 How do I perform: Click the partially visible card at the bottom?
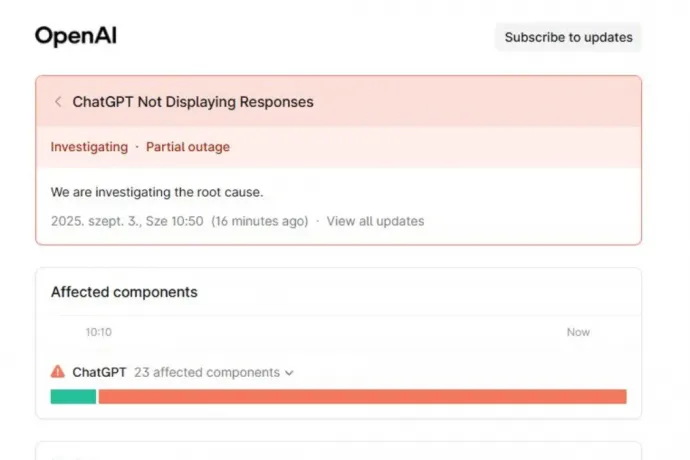click(x=338, y=451)
